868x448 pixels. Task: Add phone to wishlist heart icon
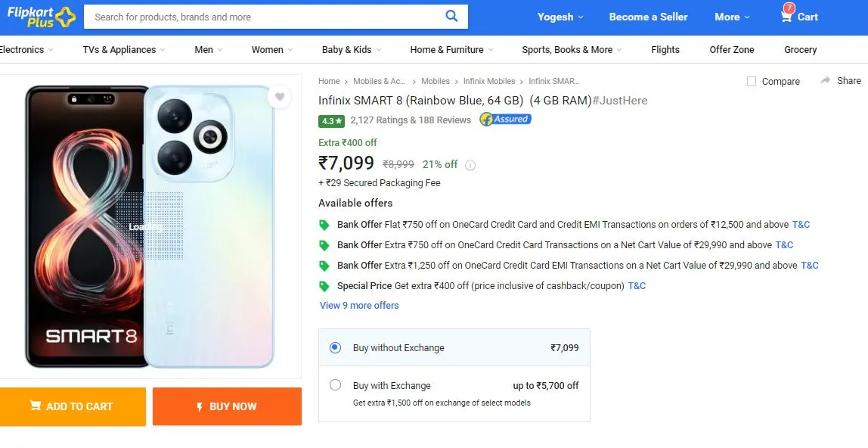[x=280, y=97]
